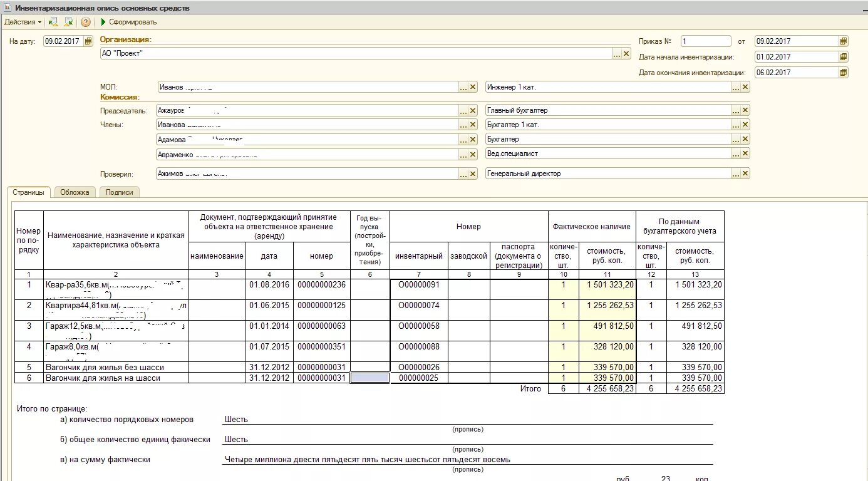Click document number 00000000351 cell
868x481 pixels.
[x=322, y=351]
